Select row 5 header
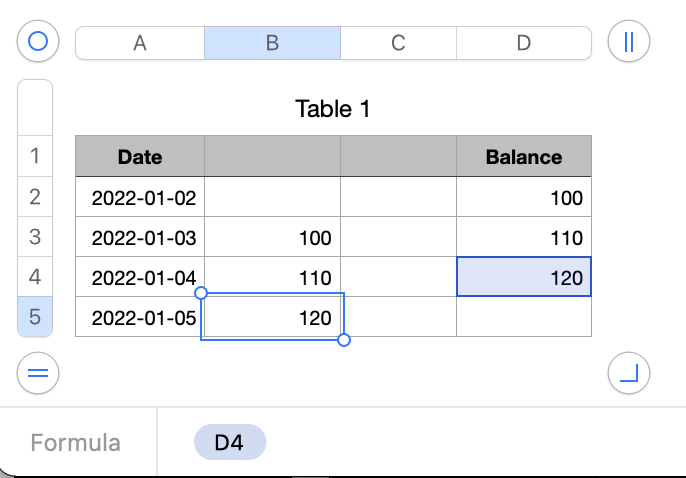Screen dimensions: 686x478 point(35,317)
